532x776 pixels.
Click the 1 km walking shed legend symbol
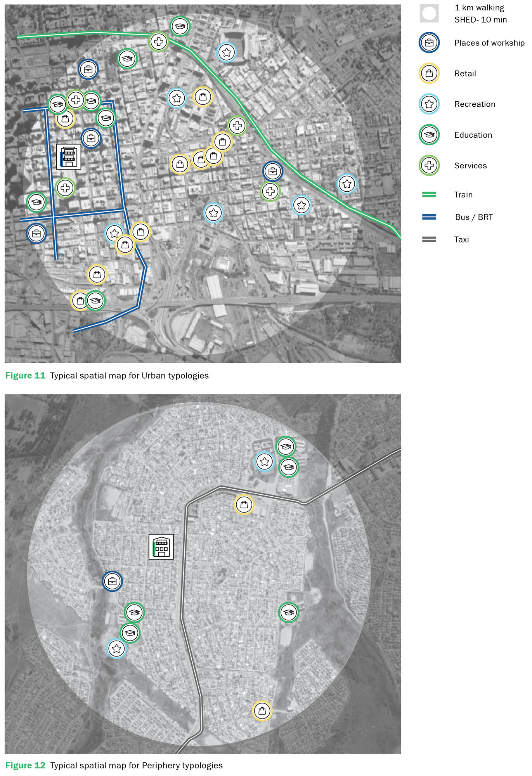pos(429,14)
